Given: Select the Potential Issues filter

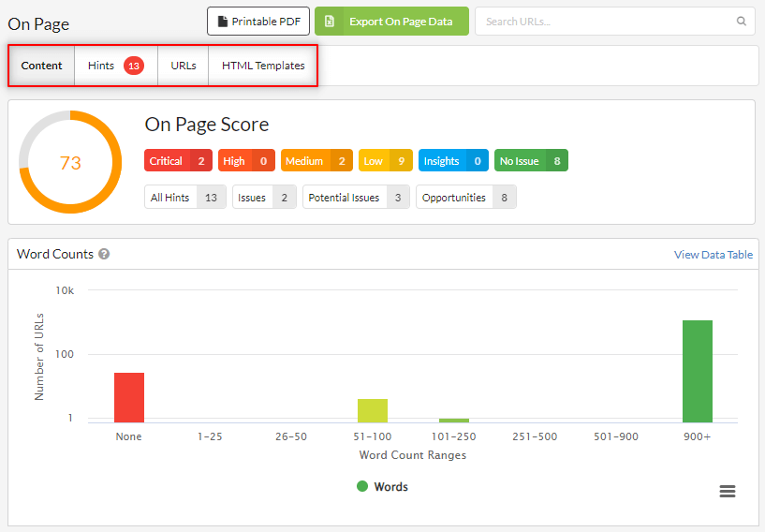Looking at the screenshot, I should tap(356, 198).
